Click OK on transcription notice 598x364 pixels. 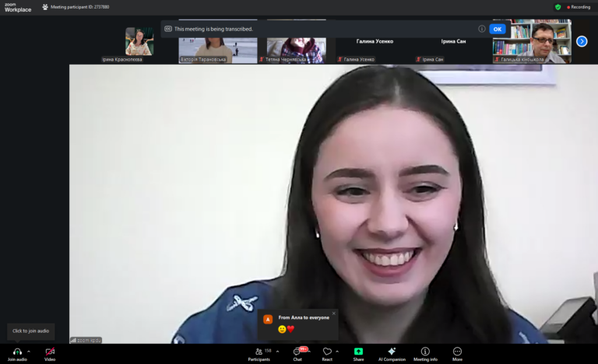498,29
